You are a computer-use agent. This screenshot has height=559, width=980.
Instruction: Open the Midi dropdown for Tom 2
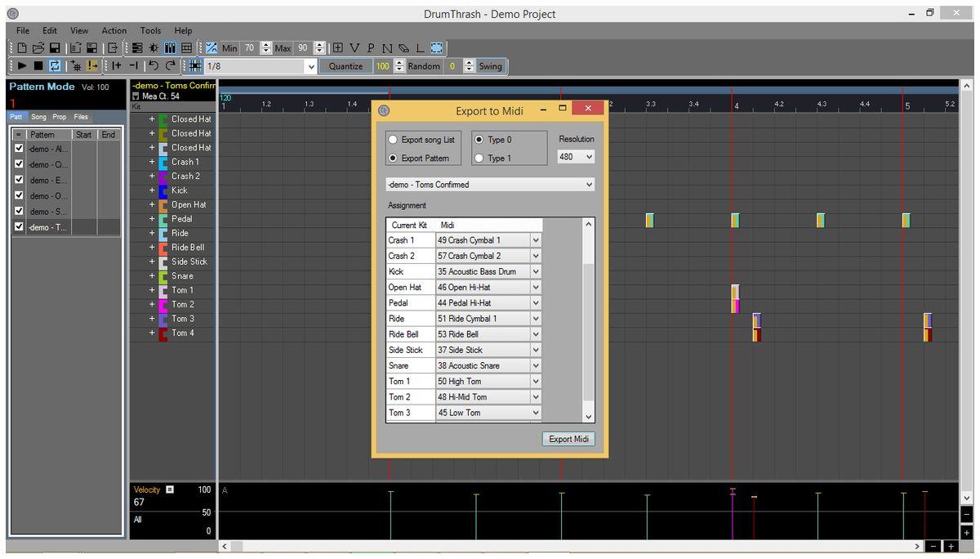click(x=488, y=397)
